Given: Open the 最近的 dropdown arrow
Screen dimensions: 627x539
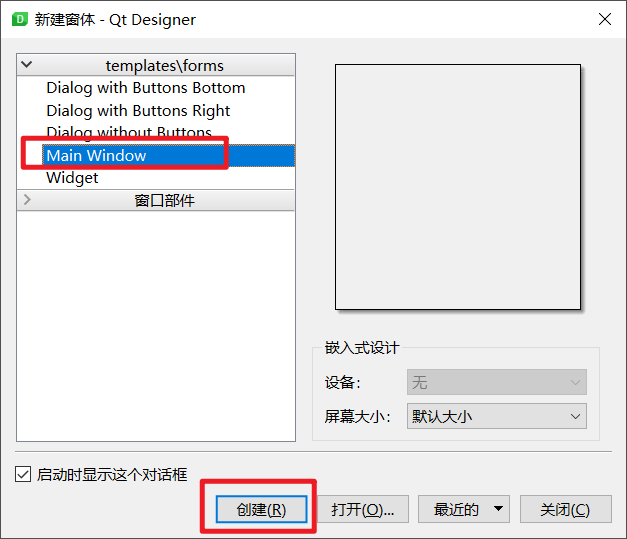Looking at the screenshot, I should coord(498,509).
